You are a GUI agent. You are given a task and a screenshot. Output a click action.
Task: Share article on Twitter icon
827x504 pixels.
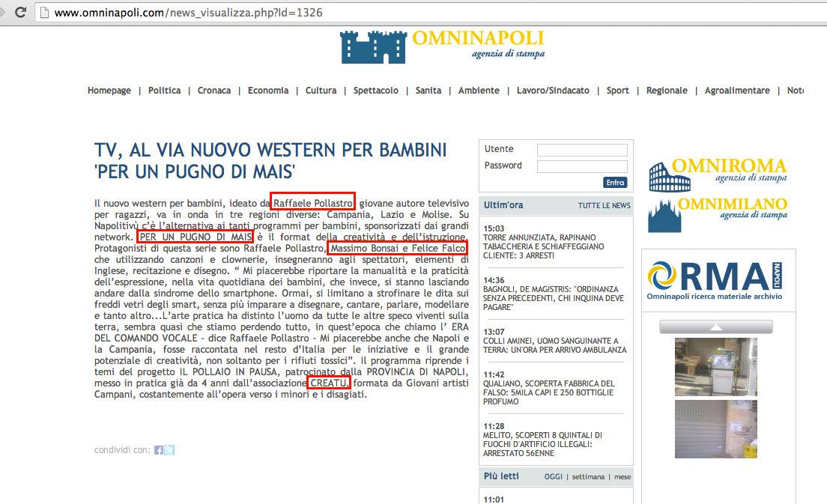[x=169, y=450]
